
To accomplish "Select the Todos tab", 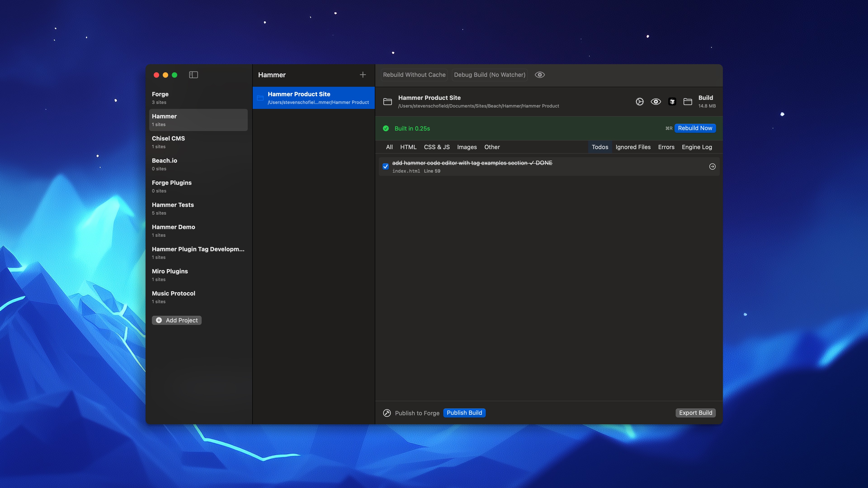I will (600, 147).
